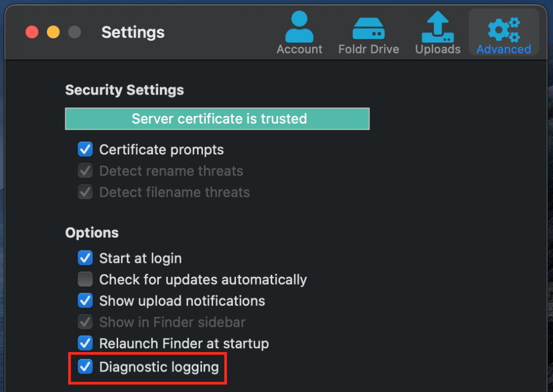Click the Server certificate is trusted banner
This screenshot has height=392, width=553.
217,118
